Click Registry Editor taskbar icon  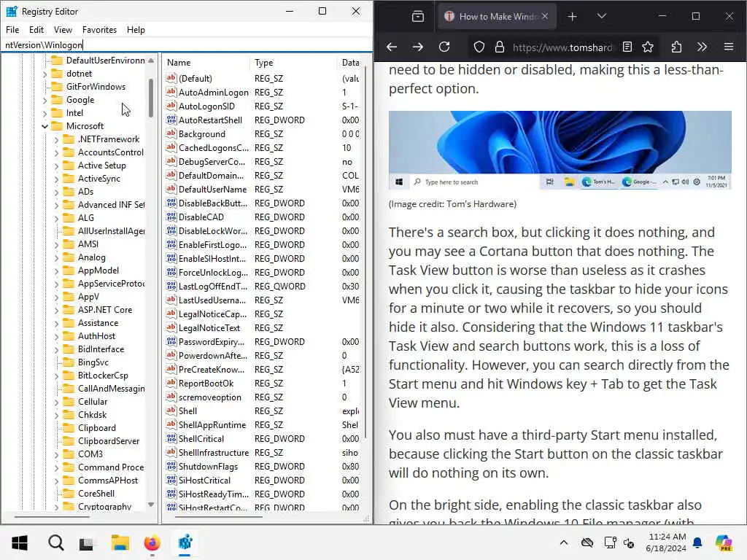pos(185,542)
